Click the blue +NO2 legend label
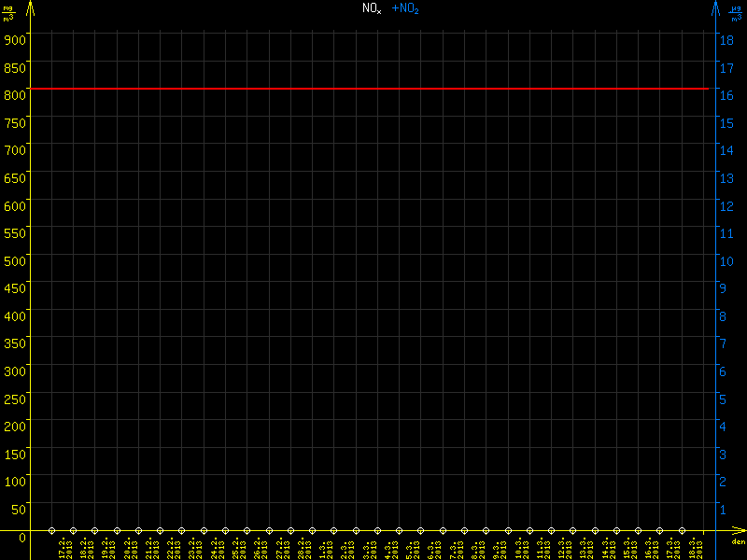 404,8
